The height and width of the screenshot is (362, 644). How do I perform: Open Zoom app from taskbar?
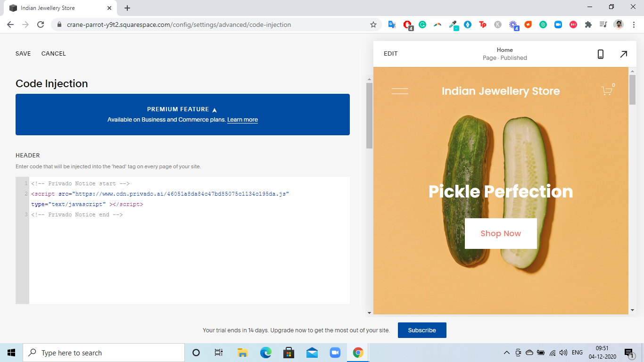335,353
